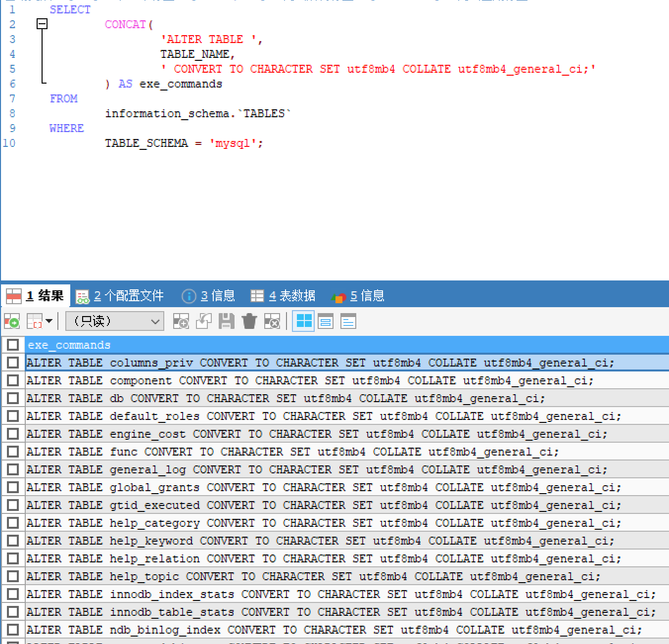The image size is (669, 644).
Task: Select the ALTER TABLE global_grants cell
Action: coord(347,487)
